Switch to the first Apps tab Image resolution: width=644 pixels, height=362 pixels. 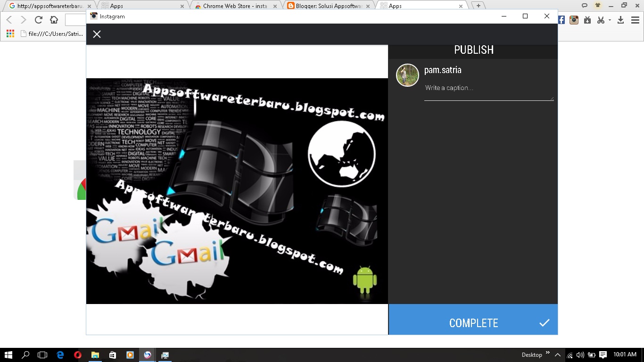[142, 6]
